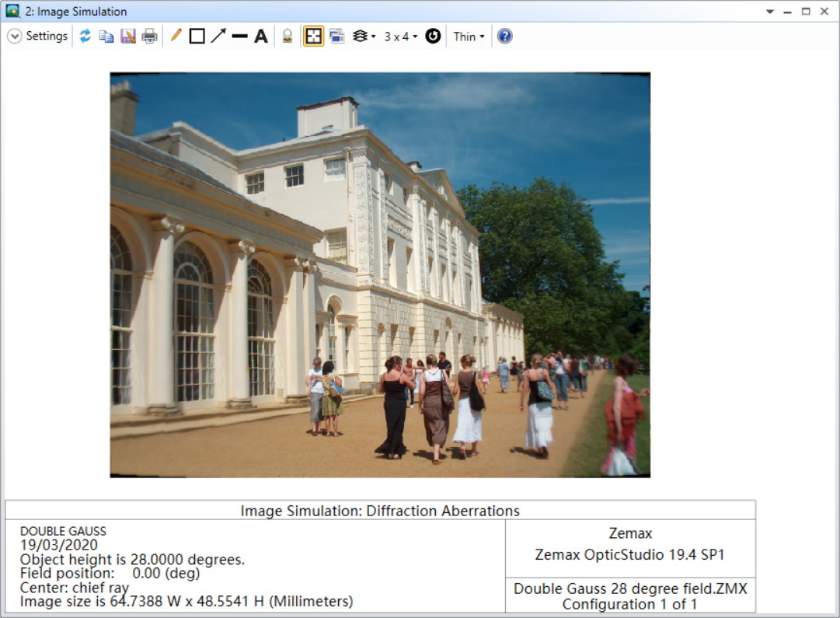Click the 'Field position: 0.00 (deg)' line
840x618 pixels.
point(110,574)
